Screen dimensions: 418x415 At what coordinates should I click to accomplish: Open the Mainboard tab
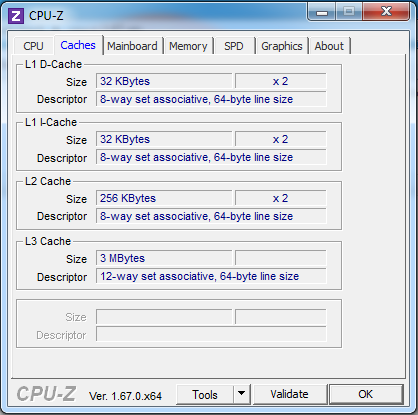[132, 46]
